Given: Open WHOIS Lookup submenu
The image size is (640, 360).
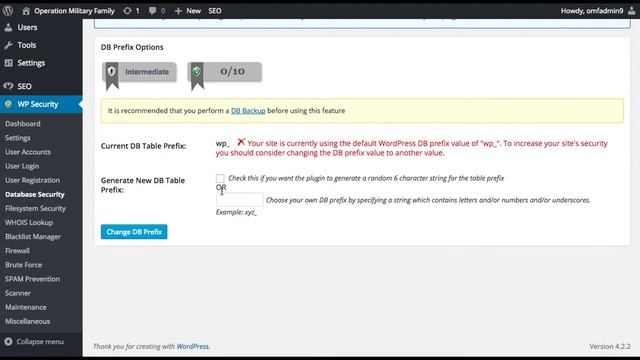Looking at the screenshot, I should (x=29, y=222).
